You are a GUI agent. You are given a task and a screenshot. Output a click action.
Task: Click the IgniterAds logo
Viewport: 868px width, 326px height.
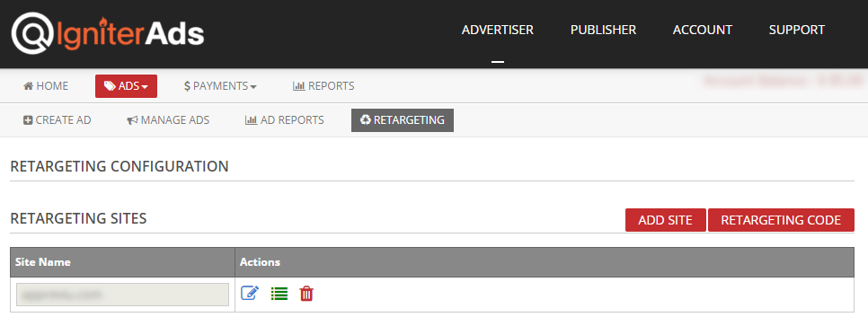point(108,33)
